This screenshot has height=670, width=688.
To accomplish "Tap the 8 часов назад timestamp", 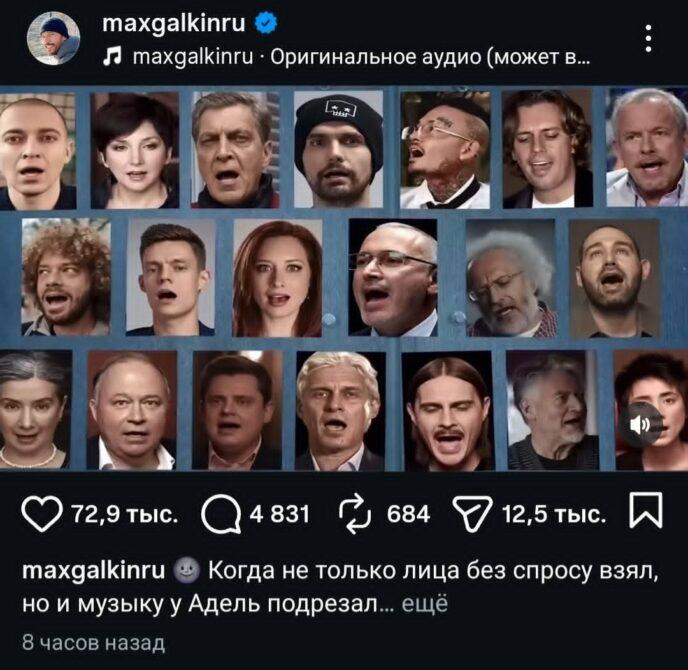I will (93, 643).
